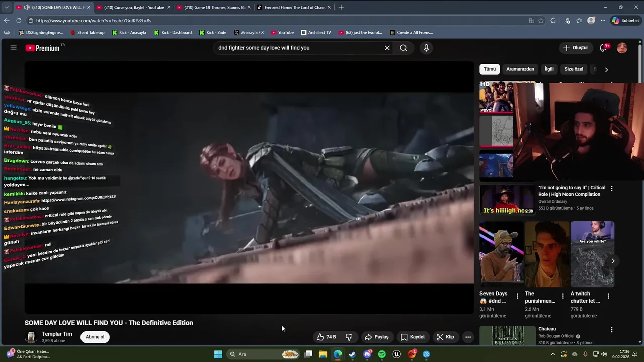The width and height of the screenshot is (644, 362).
Task: Save the video with Kaydet
Action: [413, 337]
